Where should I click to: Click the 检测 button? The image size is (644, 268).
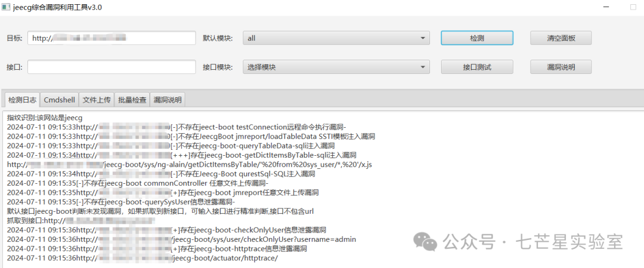click(477, 38)
